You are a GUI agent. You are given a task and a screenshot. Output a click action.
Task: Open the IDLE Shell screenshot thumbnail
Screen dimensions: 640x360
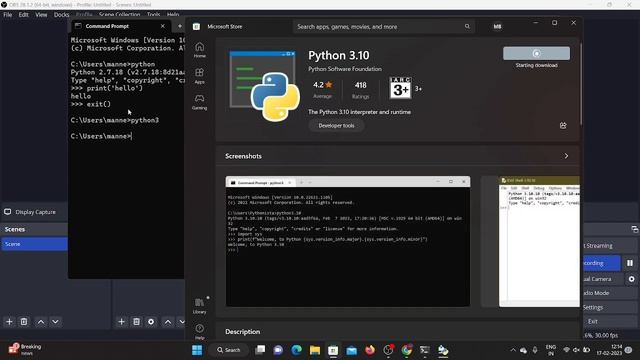539,241
